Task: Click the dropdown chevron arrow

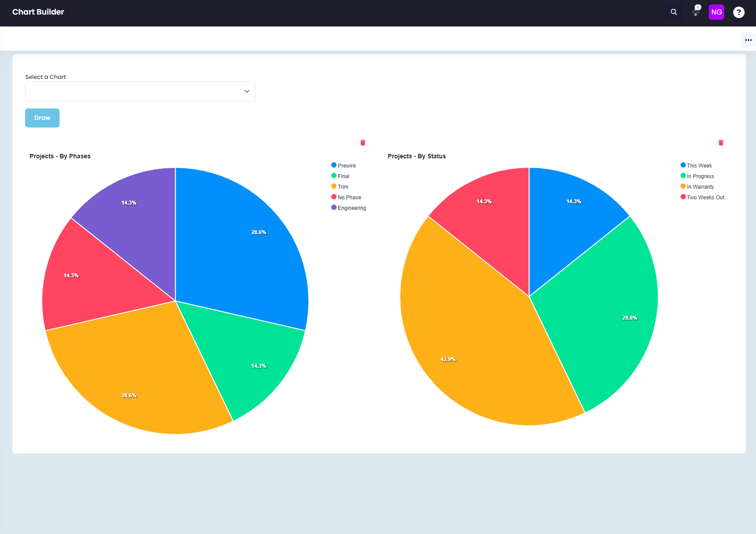Action: coord(247,91)
